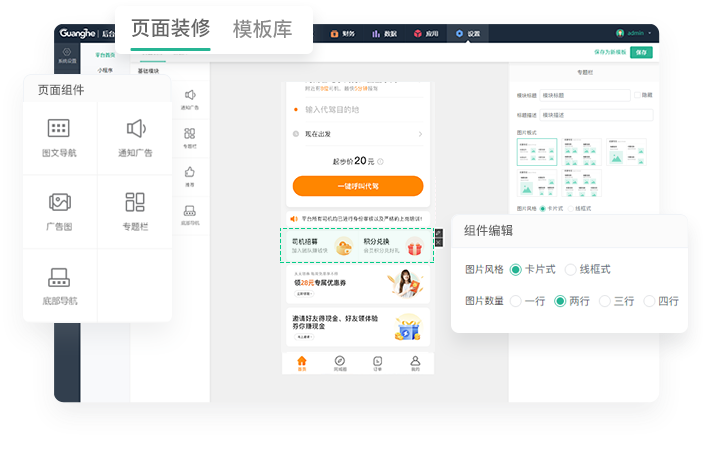This screenshot has height=468, width=705.
Task: Pick the 专题栏 grid component
Action: coord(135,203)
